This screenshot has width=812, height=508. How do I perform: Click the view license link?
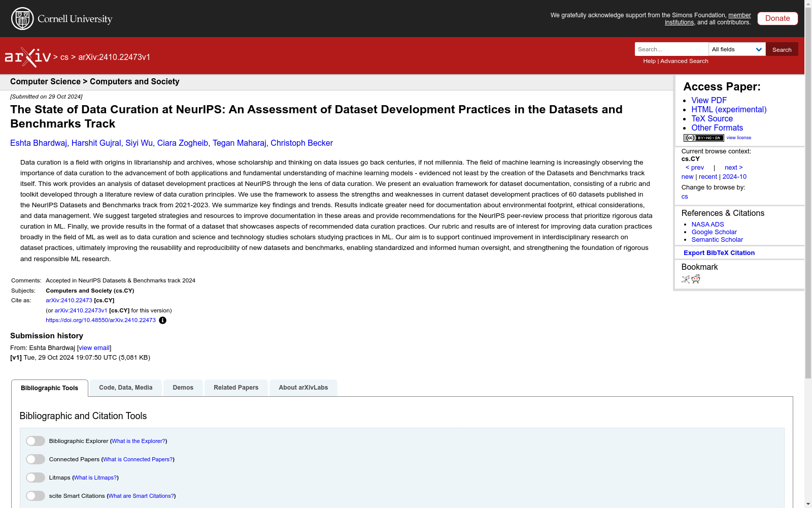click(x=739, y=138)
